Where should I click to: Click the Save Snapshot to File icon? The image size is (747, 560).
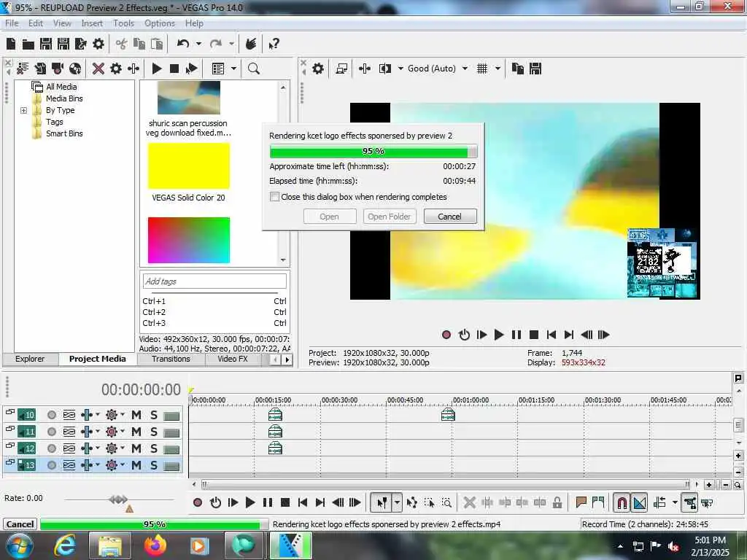point(535,69)
